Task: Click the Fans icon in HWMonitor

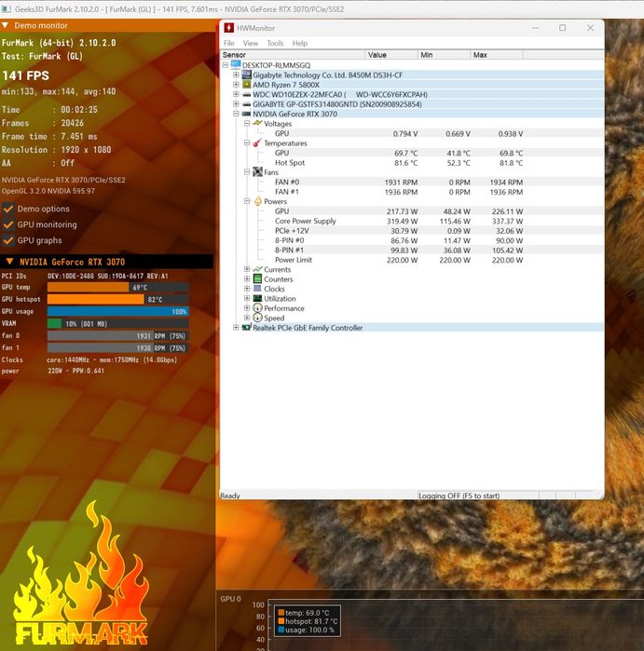Action: pos(257,172)
